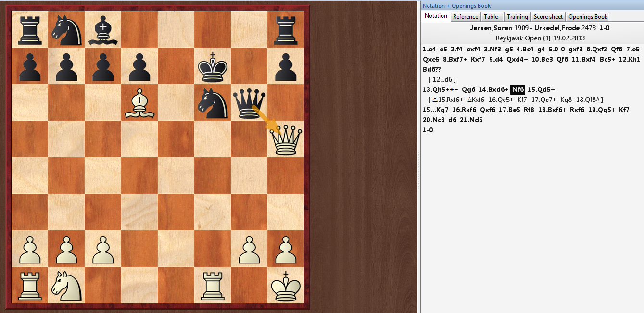Screen dimensions: 644x313
Task: Click the white queen on h5
Action: pos(286,139)
